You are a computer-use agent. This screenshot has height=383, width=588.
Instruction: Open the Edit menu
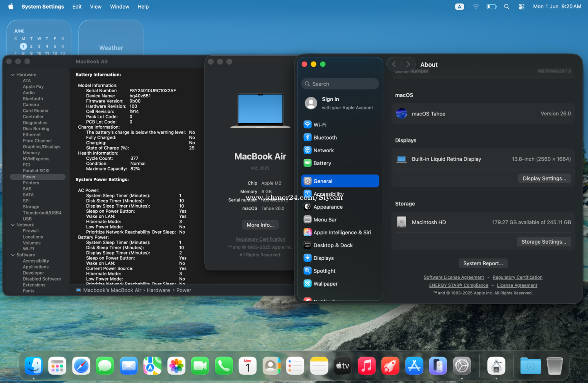point(77,7)
